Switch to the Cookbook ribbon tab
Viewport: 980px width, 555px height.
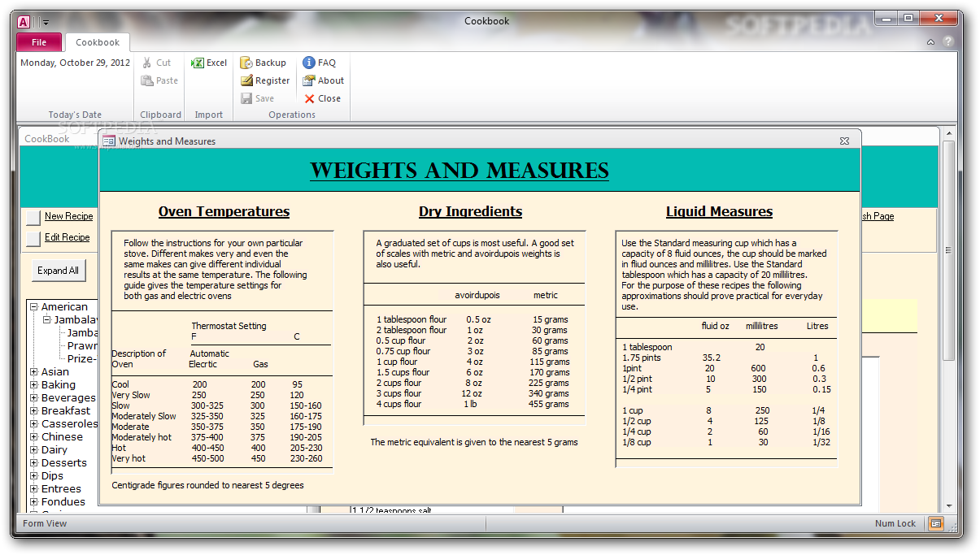[x=98, y=42]
